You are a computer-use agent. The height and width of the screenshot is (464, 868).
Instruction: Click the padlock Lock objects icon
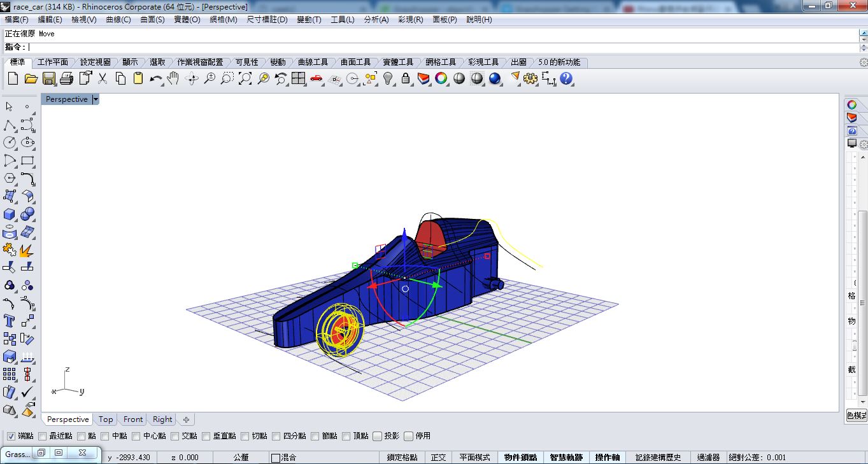coord(406,78)
